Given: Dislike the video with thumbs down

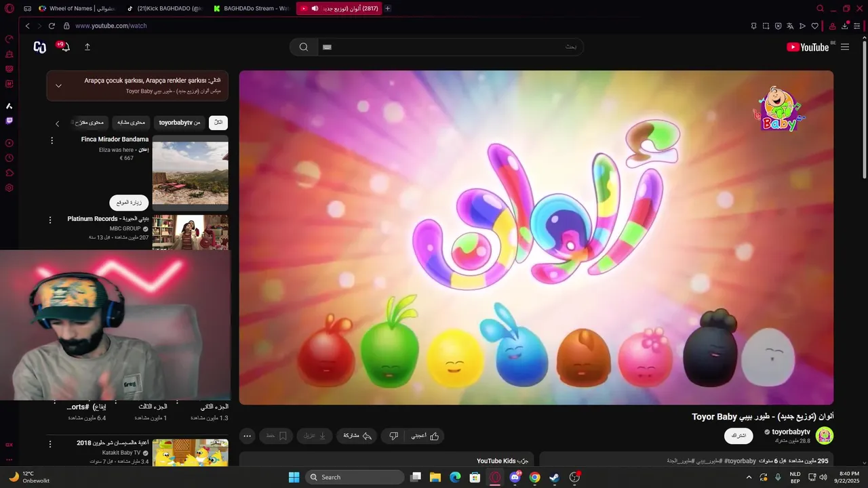Looking at the screenshot, I should (x=393, y=436).
